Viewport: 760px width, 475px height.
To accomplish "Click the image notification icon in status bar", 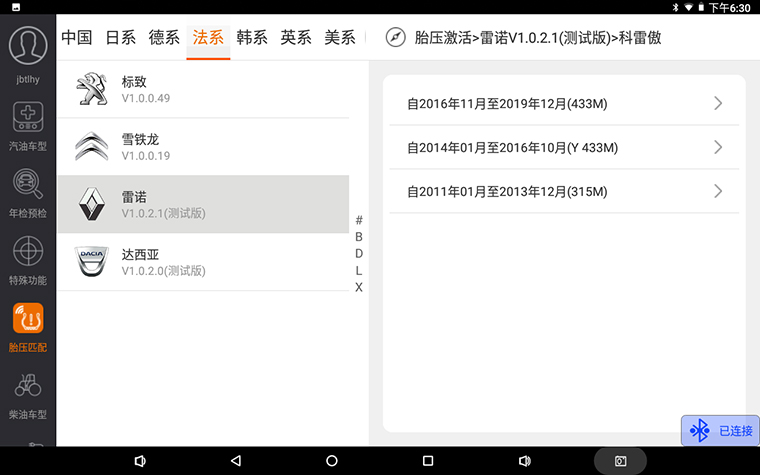I will (x=16, y=7).
